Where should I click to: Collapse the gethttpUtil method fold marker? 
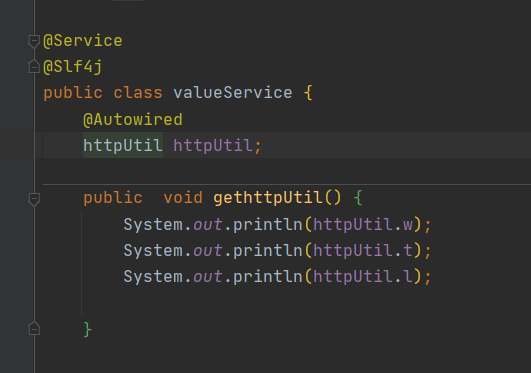pyautogui.click(x=34, y=199)
